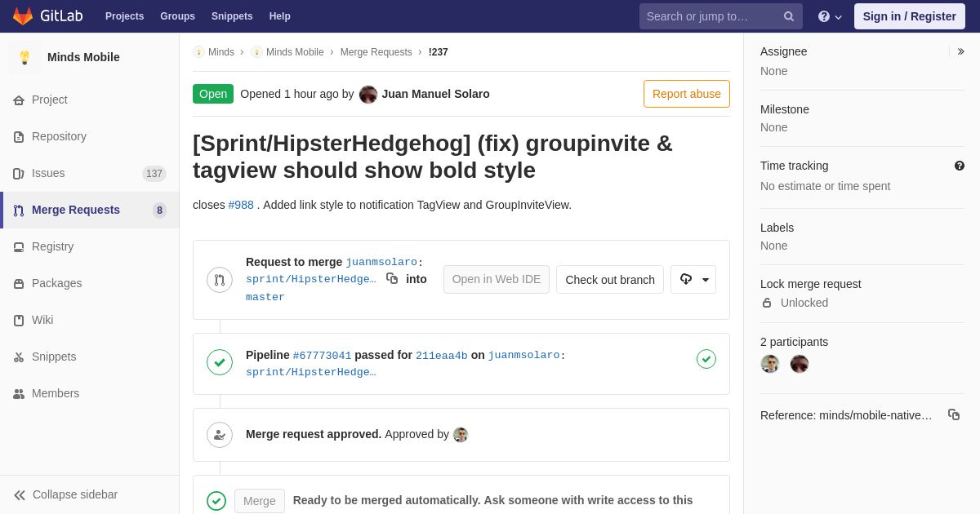Open Groups menu in navbar

pos(177,16)
